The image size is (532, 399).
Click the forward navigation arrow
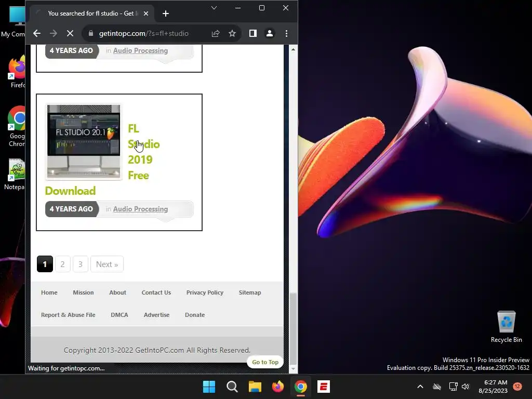54,33
